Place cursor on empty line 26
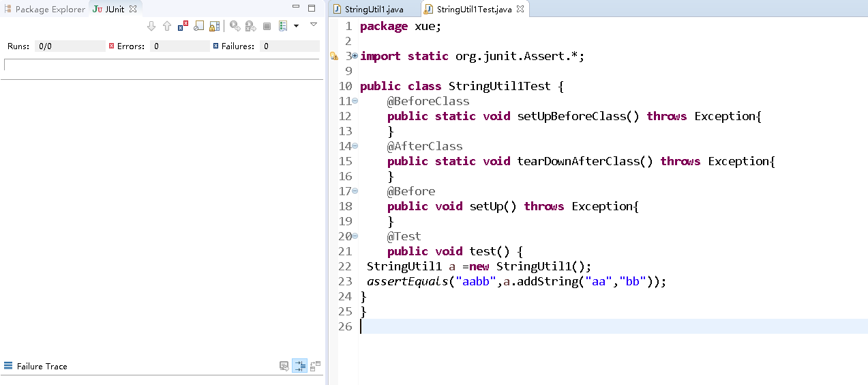 click(613, 326)
